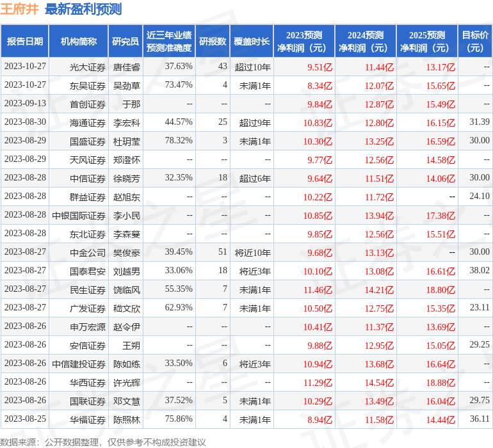
Task: Click target price 38.02
Action: pos(480,270)
